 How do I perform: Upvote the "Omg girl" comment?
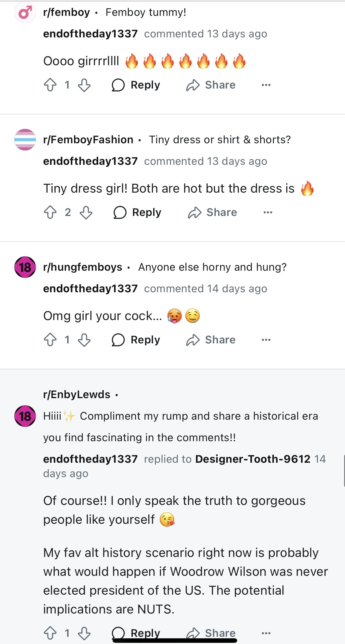[50, 340]
